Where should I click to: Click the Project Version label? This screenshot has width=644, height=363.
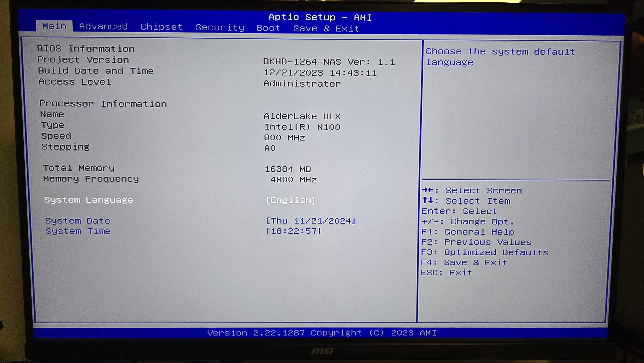click(x=83, y=60)
